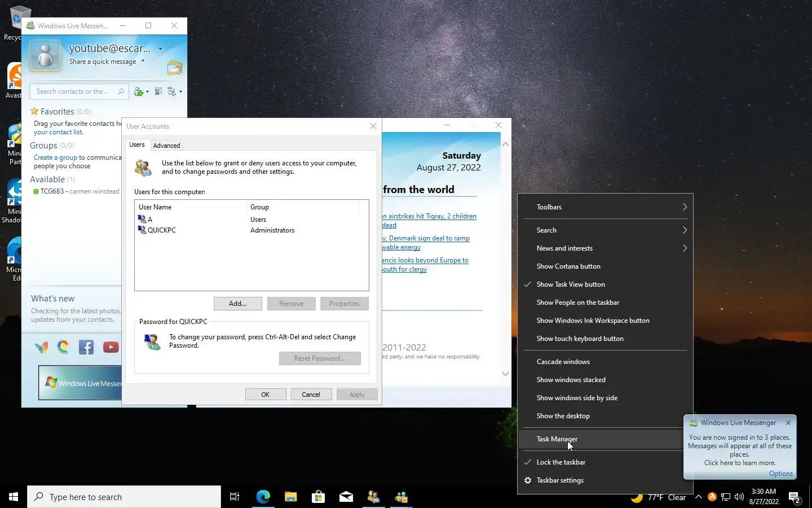This screenshot has width=812, height=508.
Task: Choose Show windows stacked
Action: pos(605,380)
